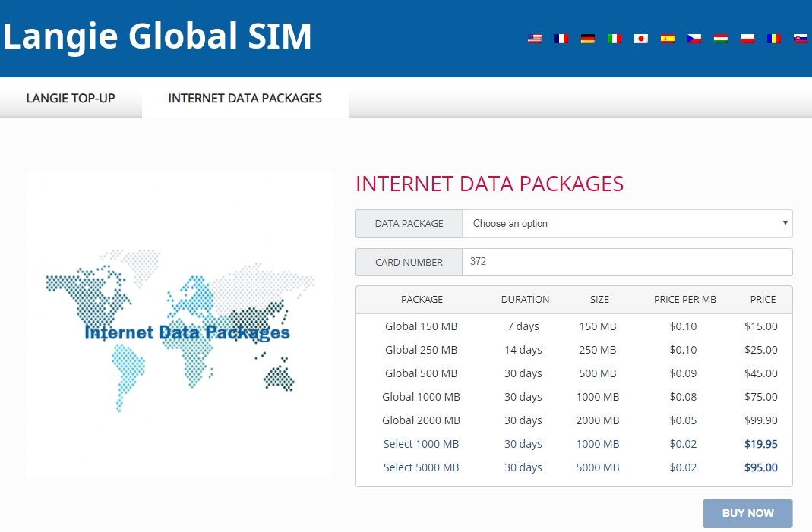
Task: Click the 2000 MB size cell
Action: coord(598,420)
